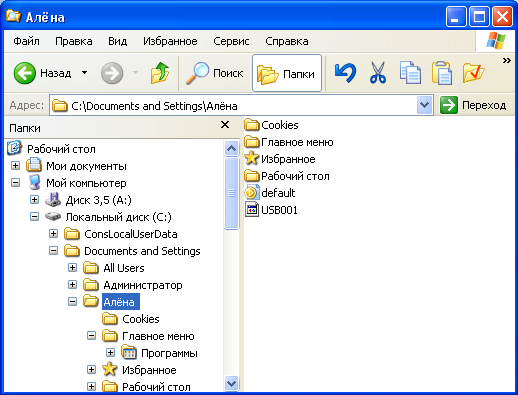Select Cookies folder in tree
518x395 pixels.
[141, 319]
